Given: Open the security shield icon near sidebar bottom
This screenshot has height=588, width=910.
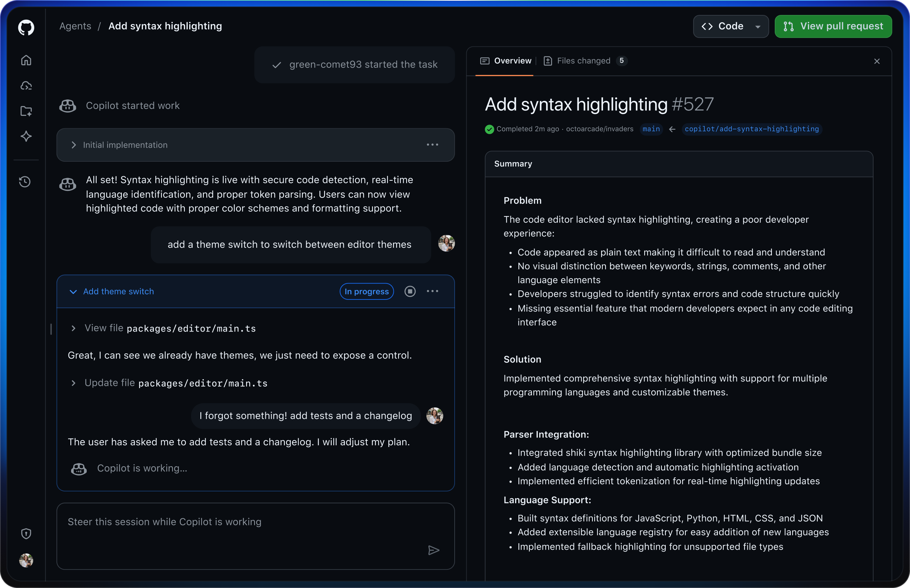Looking at the screenshot, I should (x=26, y=533).
